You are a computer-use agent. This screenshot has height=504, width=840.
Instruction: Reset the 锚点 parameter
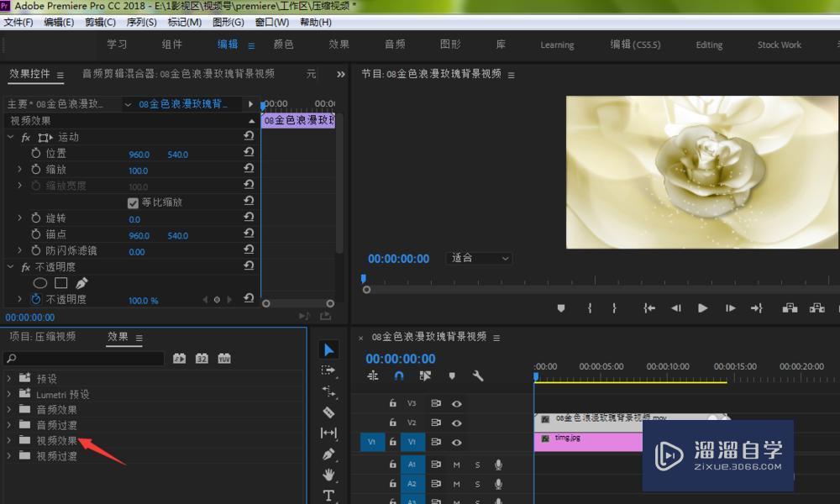point(249,233)
